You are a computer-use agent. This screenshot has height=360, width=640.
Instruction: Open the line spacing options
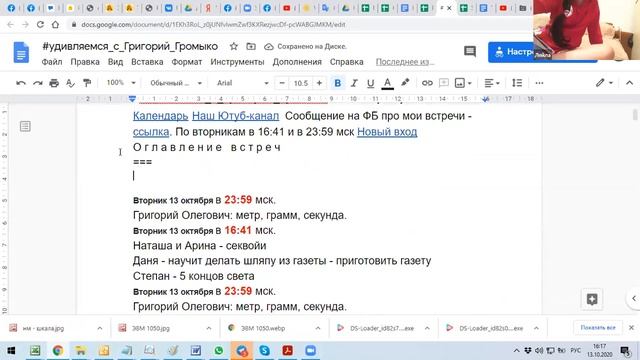pyautogui.click(x=517, y=83)
